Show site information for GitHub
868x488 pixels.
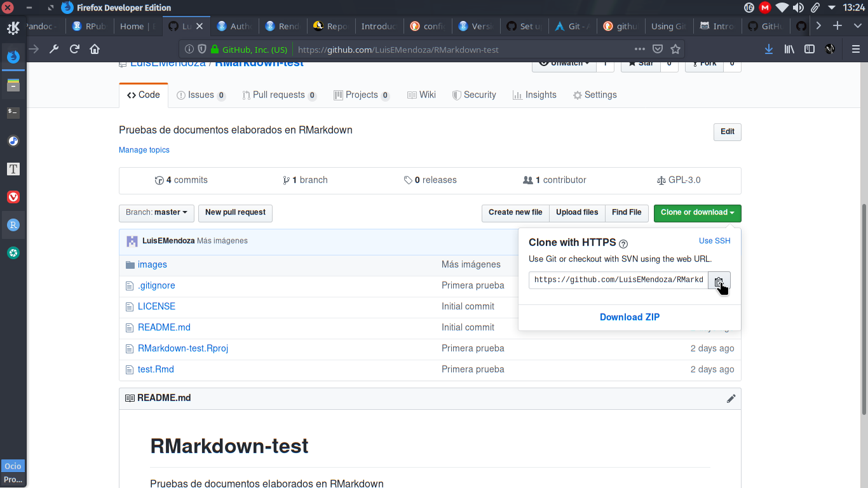189,49
